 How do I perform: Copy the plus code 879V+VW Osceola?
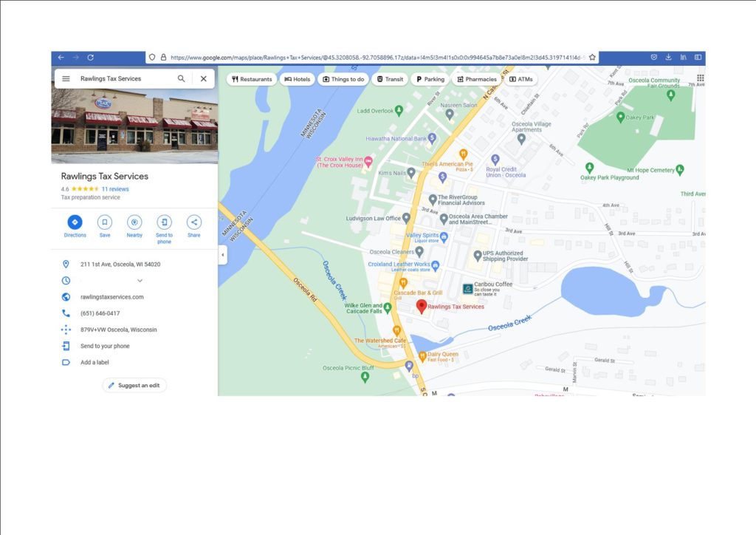[x=119, y=330]
